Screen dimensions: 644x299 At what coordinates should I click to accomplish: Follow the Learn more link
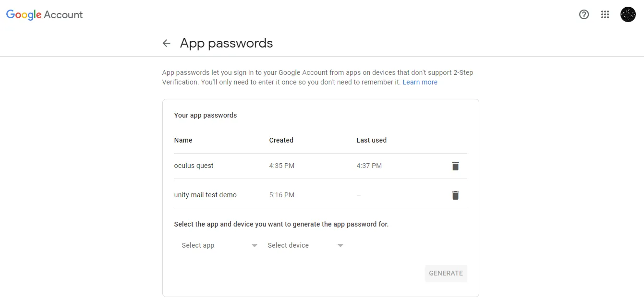point(420,82)
